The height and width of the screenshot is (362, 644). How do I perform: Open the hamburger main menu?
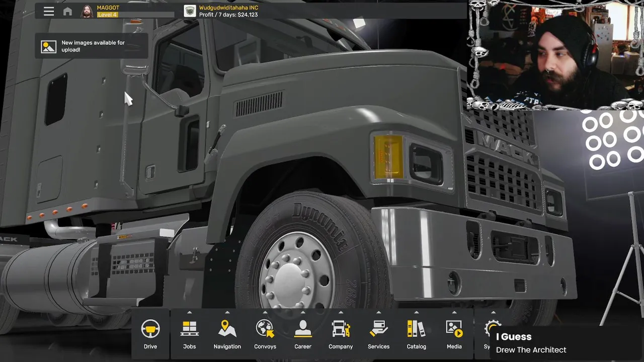(x=49, y=11)
